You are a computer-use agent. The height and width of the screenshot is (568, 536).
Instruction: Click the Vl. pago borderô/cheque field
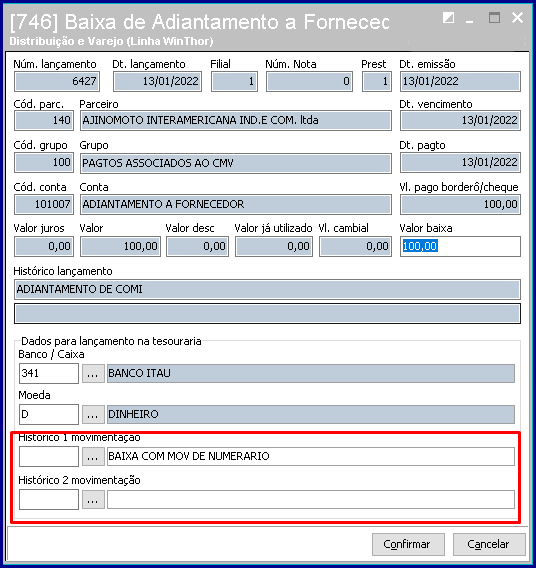(x=460, y=204)
